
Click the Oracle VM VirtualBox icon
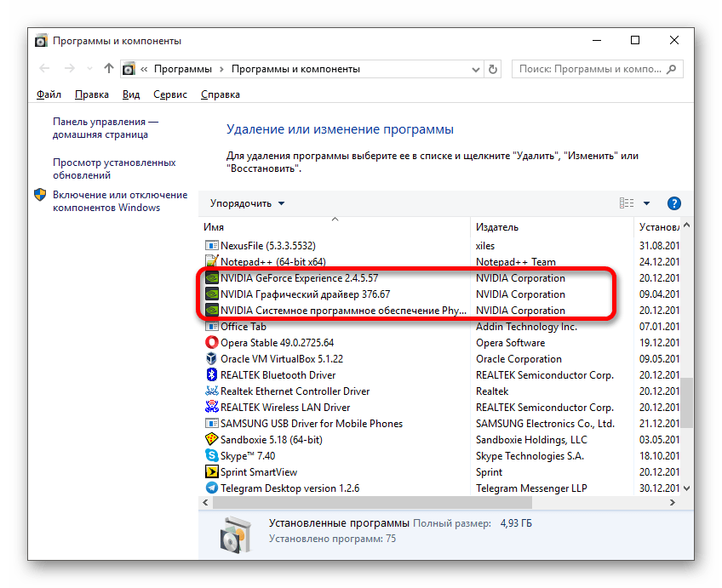pyautogui.click(x=212, y=359)
